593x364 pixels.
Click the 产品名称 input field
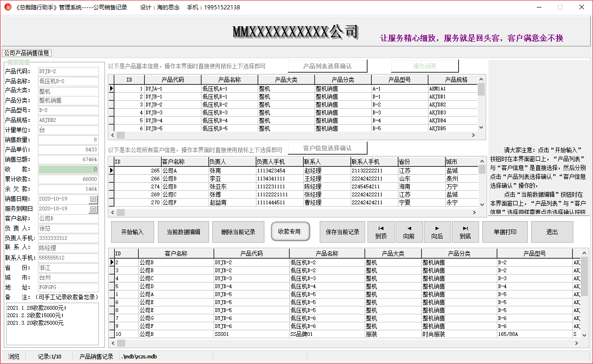[68, 81]
